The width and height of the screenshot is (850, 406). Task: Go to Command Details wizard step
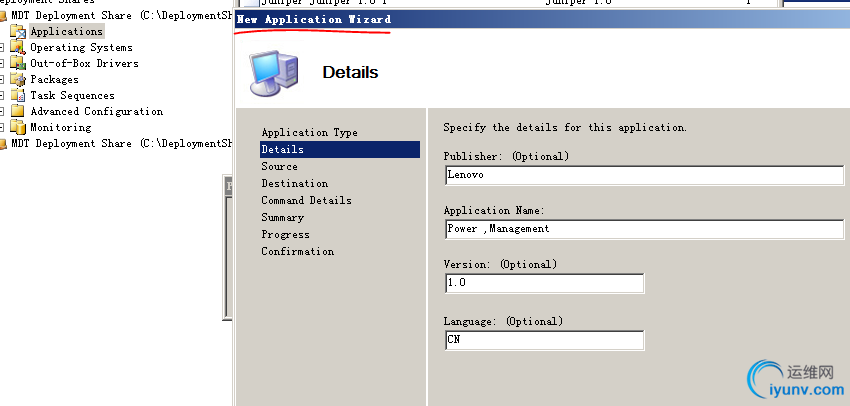(306, 201)
